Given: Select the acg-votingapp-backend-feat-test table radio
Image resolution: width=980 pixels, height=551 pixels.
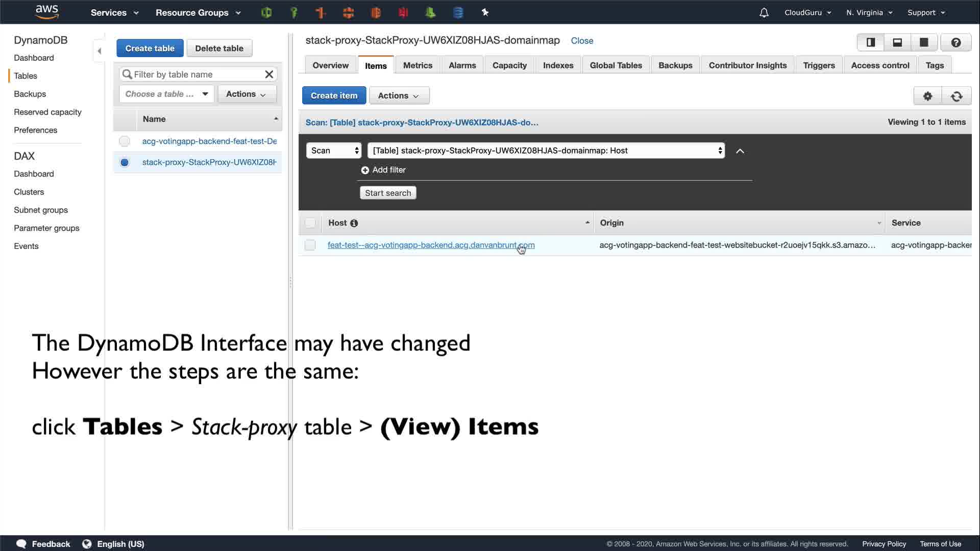Looking at the screenshot, I should tap(125, 141).
